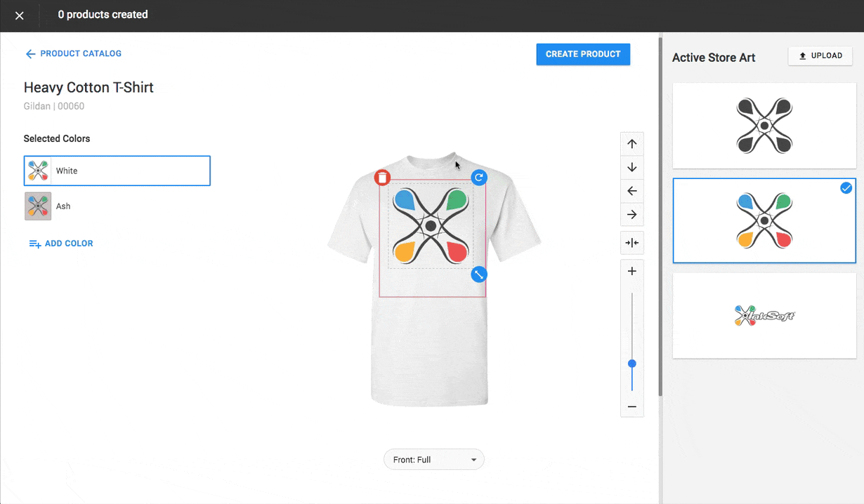Nudge artwork left with the left arrow
This screenshot has width=864, height=504.
(x=632, y=191)
